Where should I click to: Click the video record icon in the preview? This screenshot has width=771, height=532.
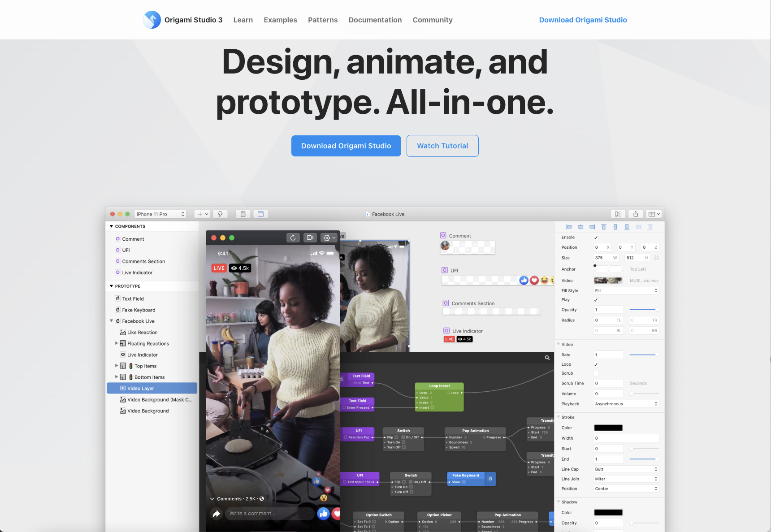pos(310,238)
